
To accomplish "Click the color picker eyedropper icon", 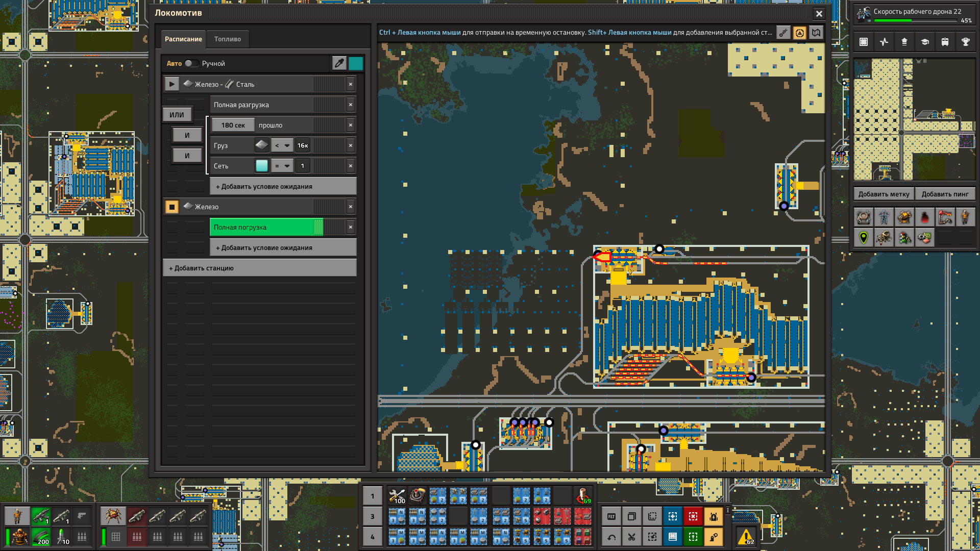I will (x=339, y=63).
